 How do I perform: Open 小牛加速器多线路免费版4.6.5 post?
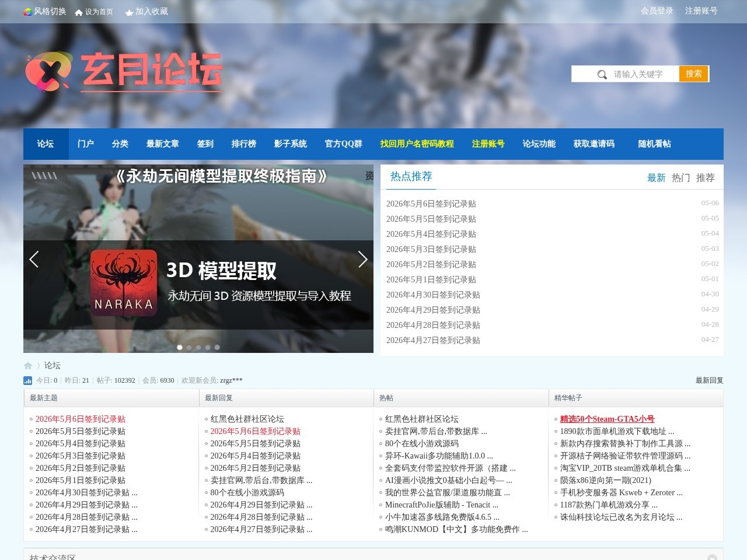442,517
